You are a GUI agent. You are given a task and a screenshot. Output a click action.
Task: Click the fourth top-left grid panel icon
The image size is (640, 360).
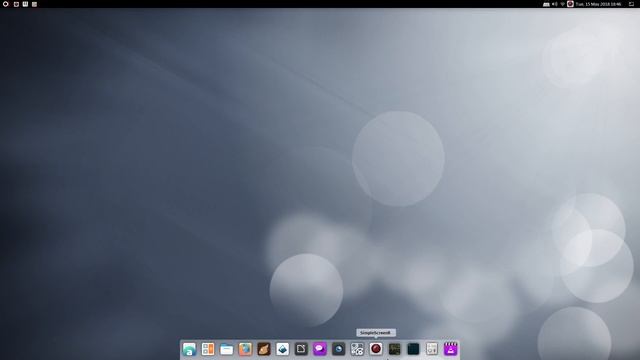[x=34, y=4]
